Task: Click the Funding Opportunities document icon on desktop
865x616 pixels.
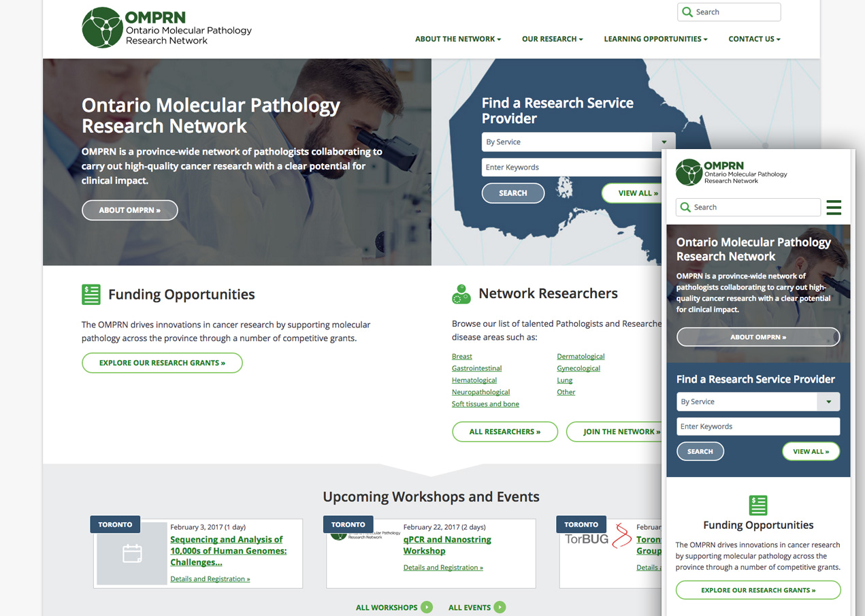Action: click(x=91, y=295)
